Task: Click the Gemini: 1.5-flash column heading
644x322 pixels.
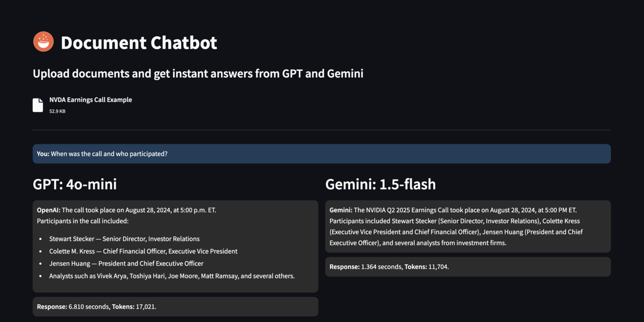Action: [380, 184]
